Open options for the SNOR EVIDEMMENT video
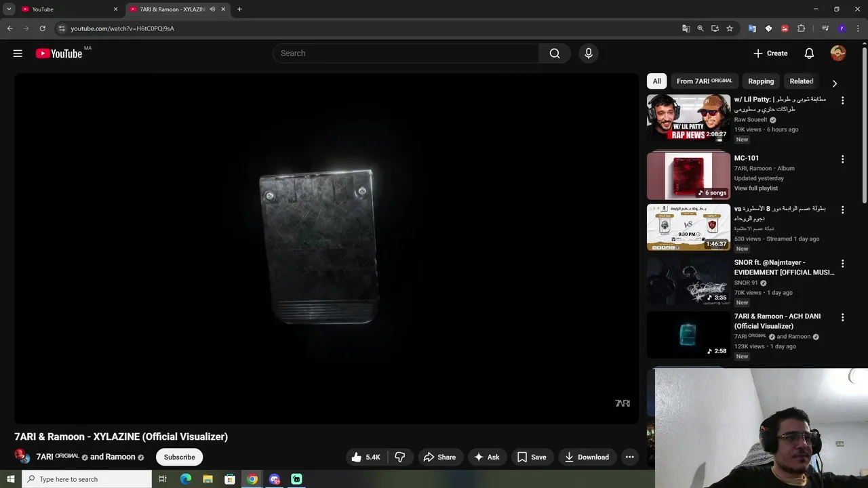This screenshot has width=868, height=488. tap(842, 264)
